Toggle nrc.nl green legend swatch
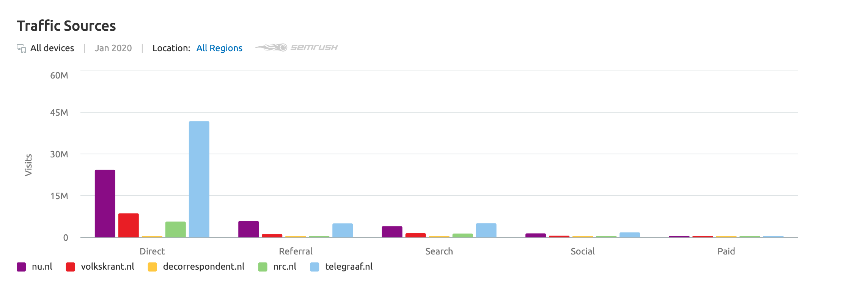The height and width of the screenshot is (292, 868). (x=263, y=267)
